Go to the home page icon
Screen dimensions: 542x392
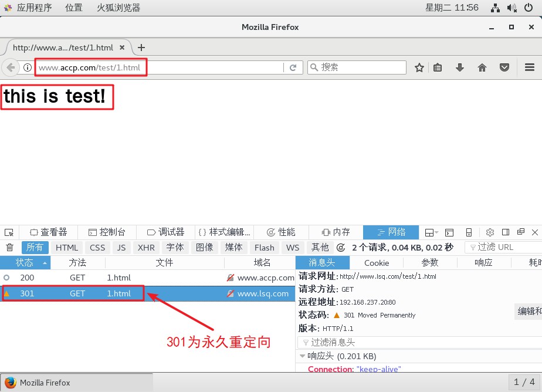click(x=482, y=67)
